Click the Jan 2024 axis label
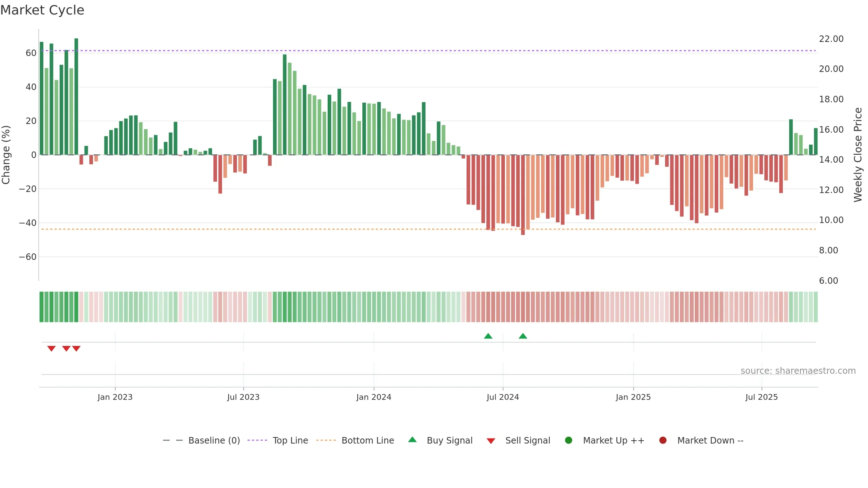 point(374,397)
